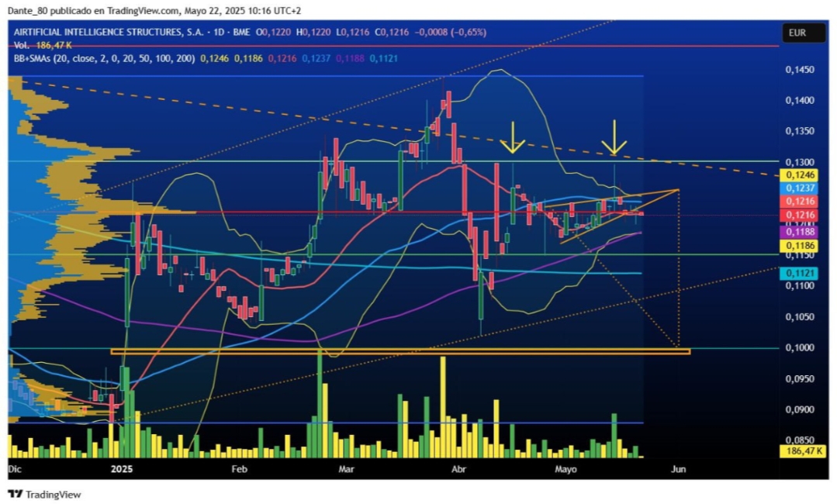Click the second yellow down arrow near Mayo
The height and width of the screenshot is (504, 837).
point(614,137)
